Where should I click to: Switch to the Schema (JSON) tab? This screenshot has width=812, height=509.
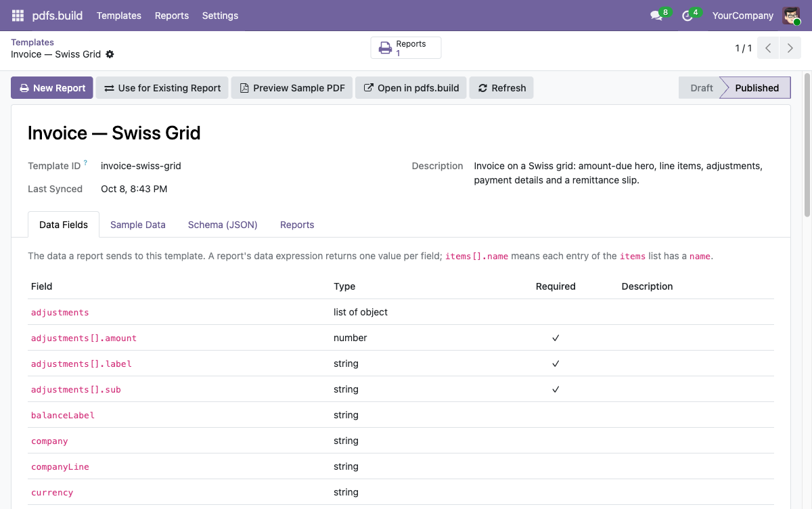tap(223, 225)
